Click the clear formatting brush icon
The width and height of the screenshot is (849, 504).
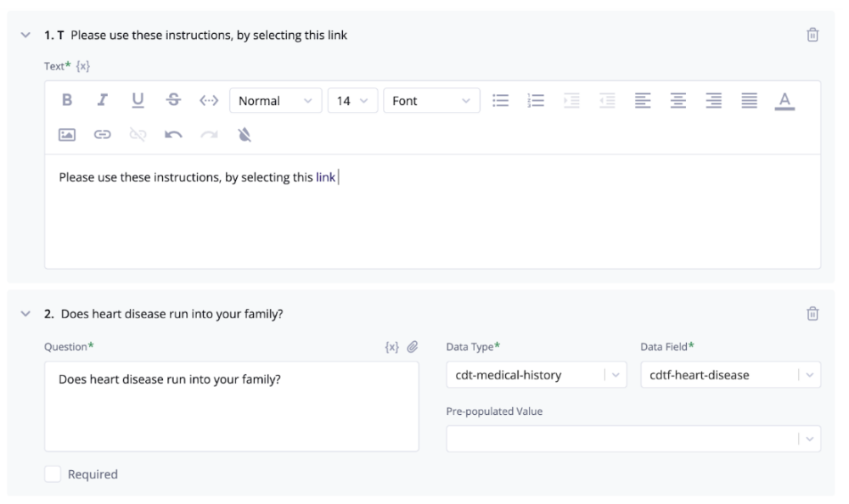click(x=245, y=133)
